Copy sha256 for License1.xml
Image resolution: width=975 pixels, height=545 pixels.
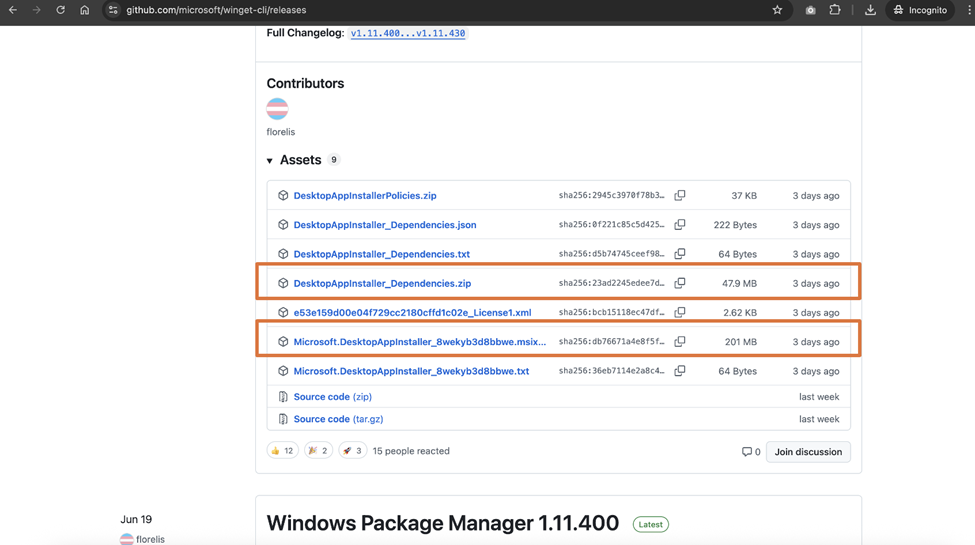[x=680, y=312]
